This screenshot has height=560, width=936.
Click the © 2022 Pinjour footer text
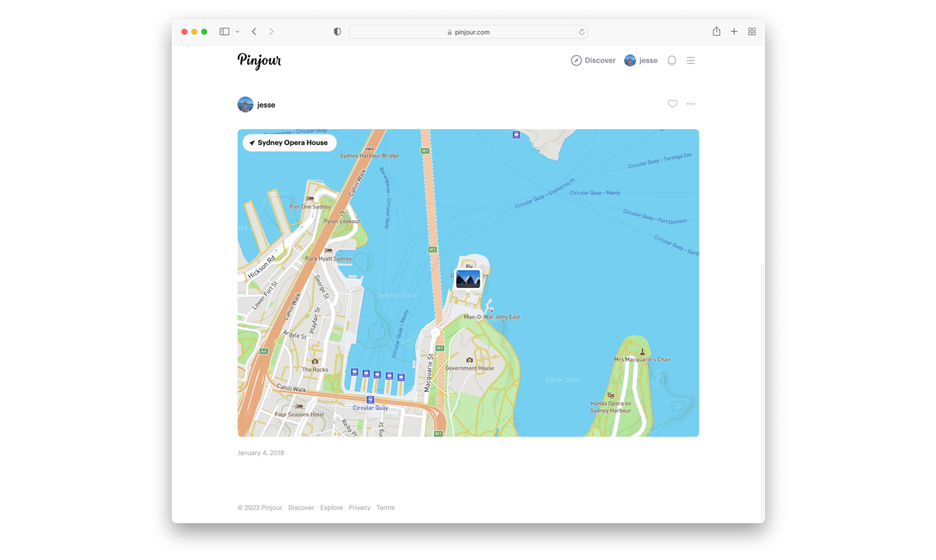coord(259,508)
